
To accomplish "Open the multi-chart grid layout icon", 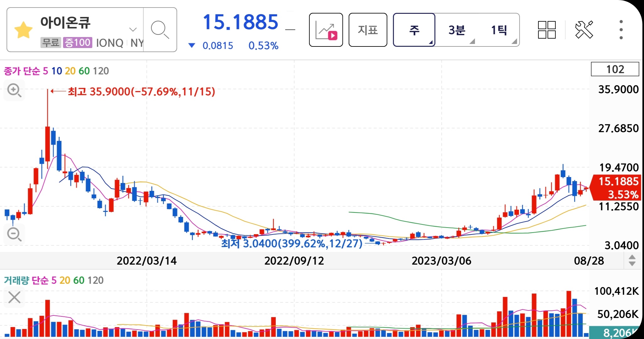I will [547, 30].
